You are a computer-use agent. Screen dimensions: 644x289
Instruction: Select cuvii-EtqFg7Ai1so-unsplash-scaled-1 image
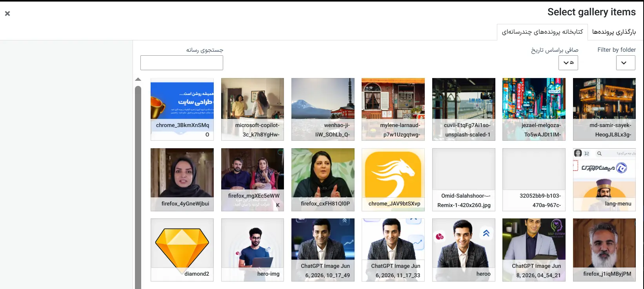(x=464, y=109)
